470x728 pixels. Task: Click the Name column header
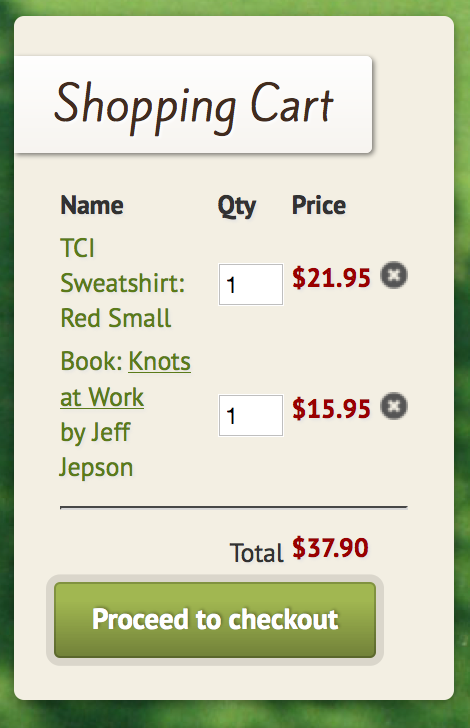click(92, 205)
